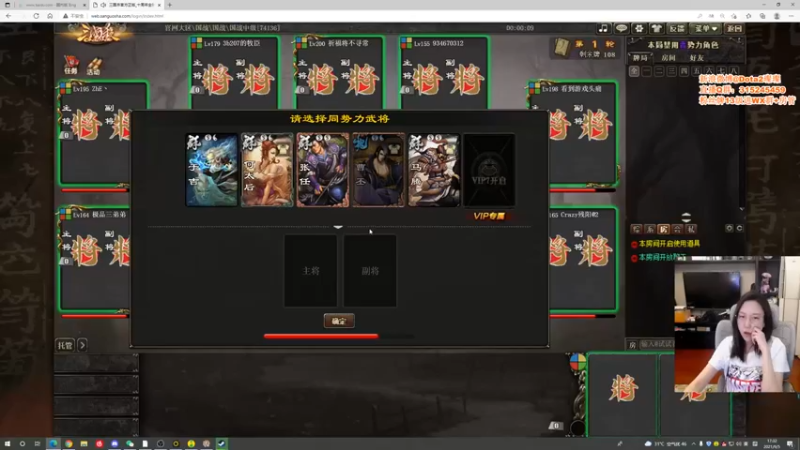Switch to the 房间 tab
800x450 pixels.
click(x=668, y=58)
